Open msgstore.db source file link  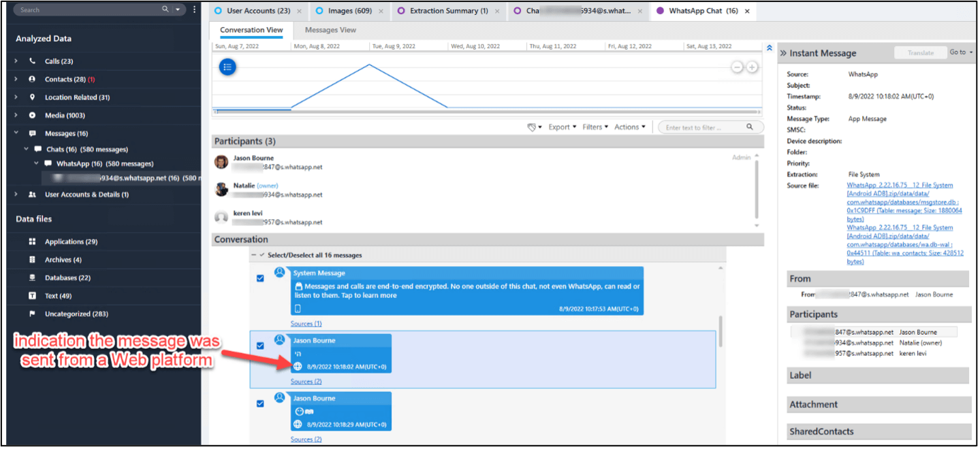pyautogui.click(x=904, y=202)
